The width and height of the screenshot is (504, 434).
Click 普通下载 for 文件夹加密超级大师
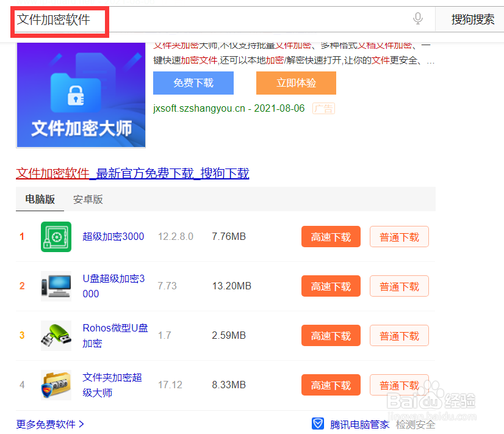pyautogui.click(x=399, y=385)
